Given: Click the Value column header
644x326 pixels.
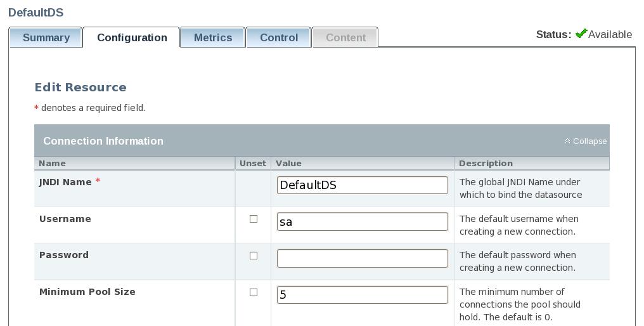Looking at the screenshot, I should 288,163.
